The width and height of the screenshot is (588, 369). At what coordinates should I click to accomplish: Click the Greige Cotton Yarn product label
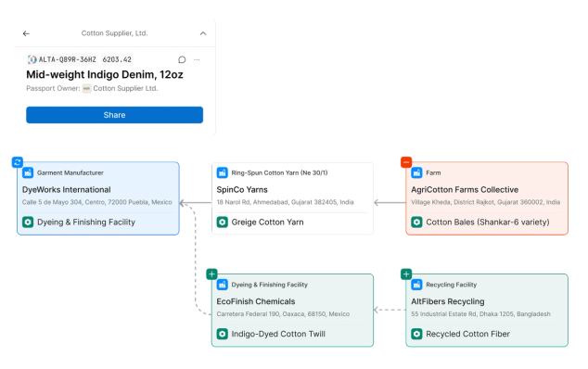coord(267,222)
